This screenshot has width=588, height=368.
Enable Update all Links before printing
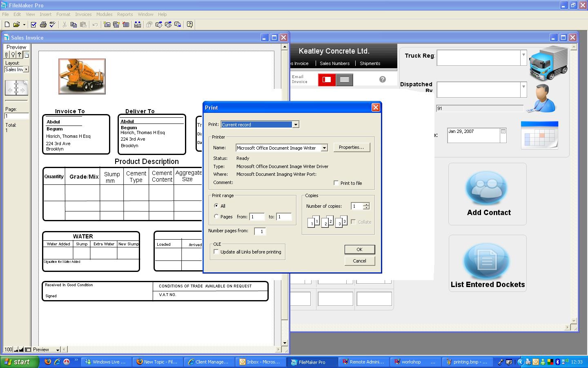[x=216, y=251]
